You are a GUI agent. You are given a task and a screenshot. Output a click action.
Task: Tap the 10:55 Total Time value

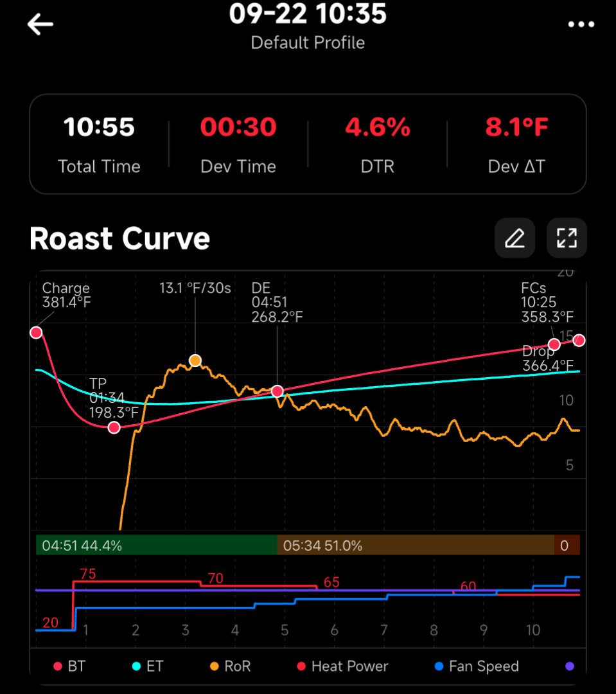coord(99,127)
